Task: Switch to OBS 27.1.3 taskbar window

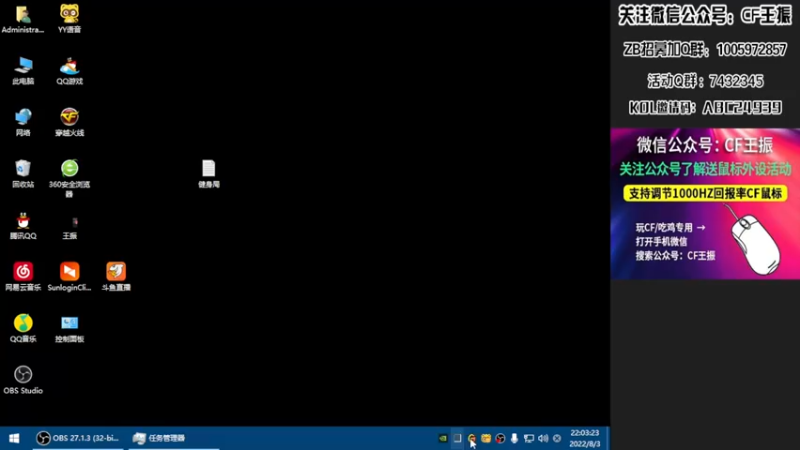Action: click(78, 438)
